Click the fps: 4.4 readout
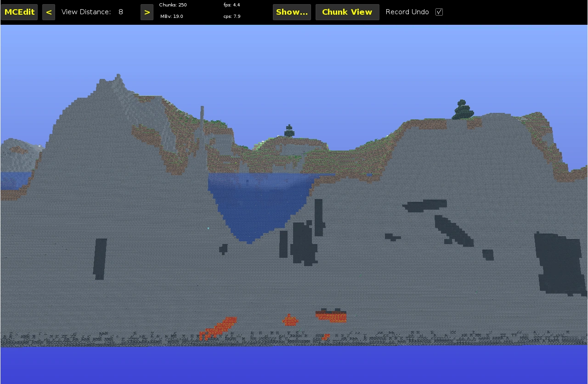The width and height of the screenshot is (588, 384). click(232, 5)
